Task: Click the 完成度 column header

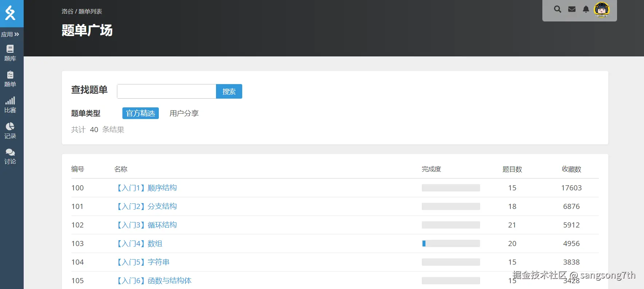Action: coord(431,169)
